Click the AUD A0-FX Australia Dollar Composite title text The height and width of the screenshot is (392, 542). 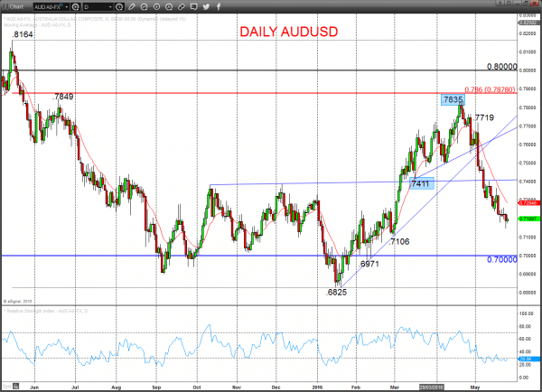pos(94,19)
